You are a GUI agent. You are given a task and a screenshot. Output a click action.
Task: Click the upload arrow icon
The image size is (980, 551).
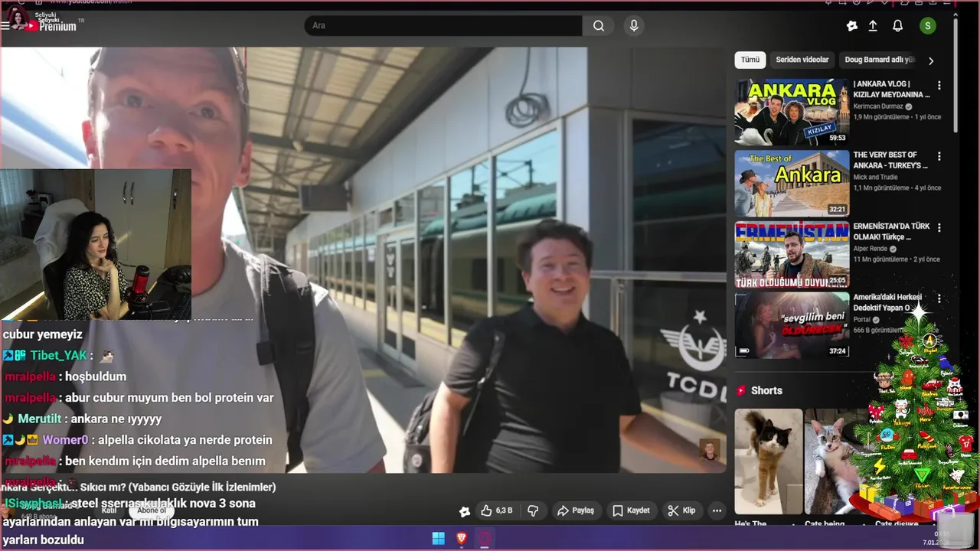[x=873, y=26]
